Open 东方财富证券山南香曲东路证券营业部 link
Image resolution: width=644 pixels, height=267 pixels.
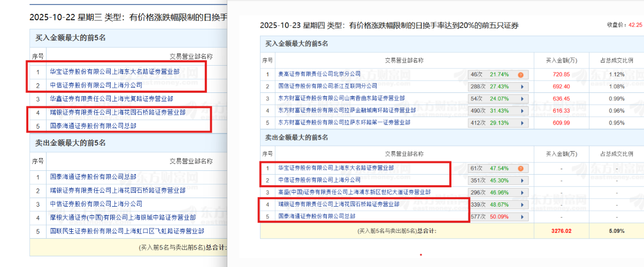341,98
